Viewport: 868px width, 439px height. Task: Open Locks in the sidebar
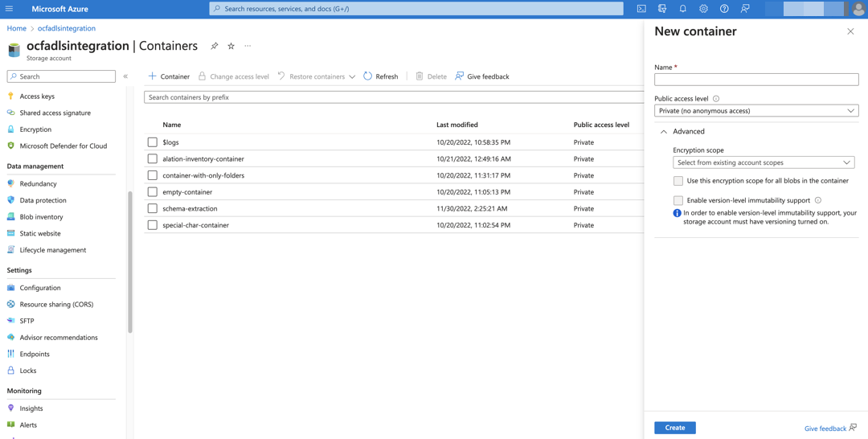pos(28,371)
